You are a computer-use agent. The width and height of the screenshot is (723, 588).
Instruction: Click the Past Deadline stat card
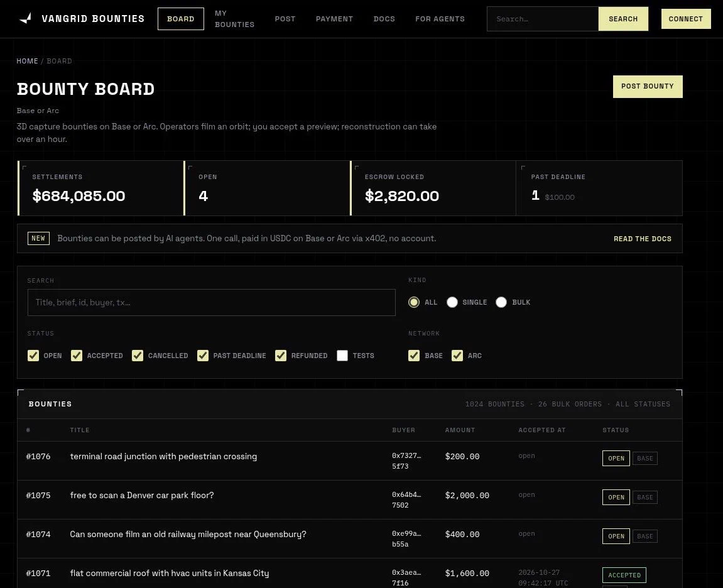(x=599, y=188)
